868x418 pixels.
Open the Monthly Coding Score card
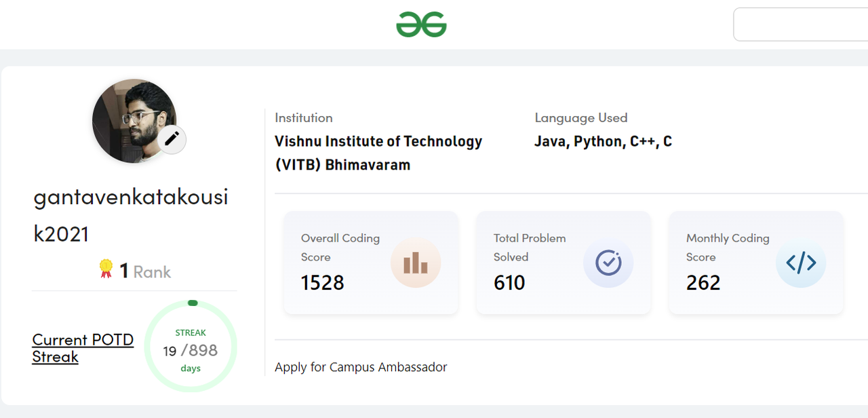pyautogui.click(x=756, y=263)
